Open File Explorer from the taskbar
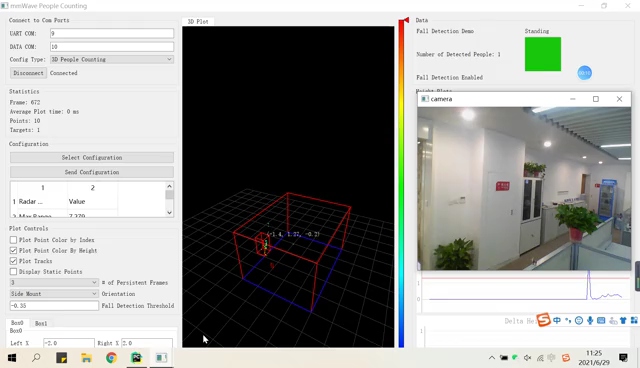The width and height of the screenshot is (640, 368). (x=86, y=358)
